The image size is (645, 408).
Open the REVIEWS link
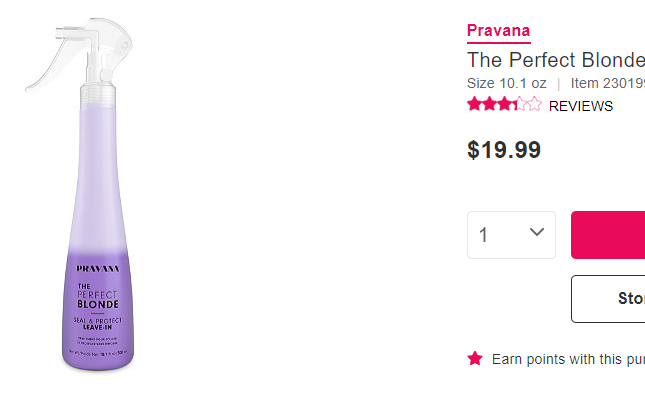[x=581, y=106]
